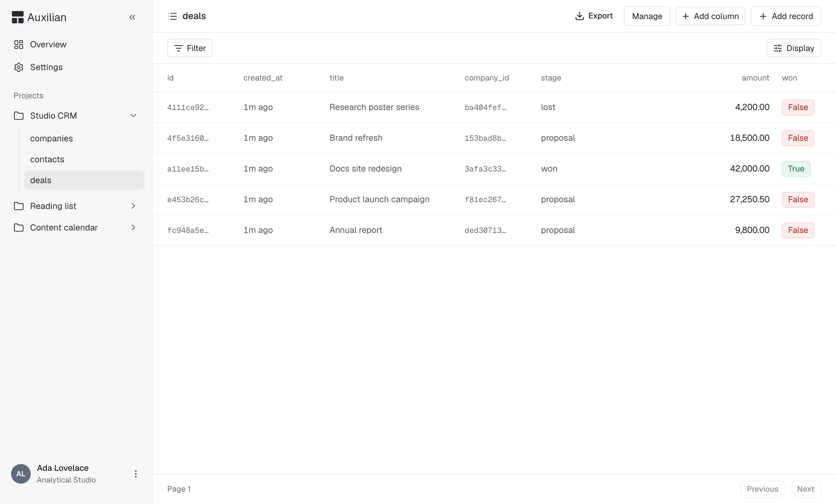
Task: Toggle won False for Research poster series
Action: (x=798, y=108)
